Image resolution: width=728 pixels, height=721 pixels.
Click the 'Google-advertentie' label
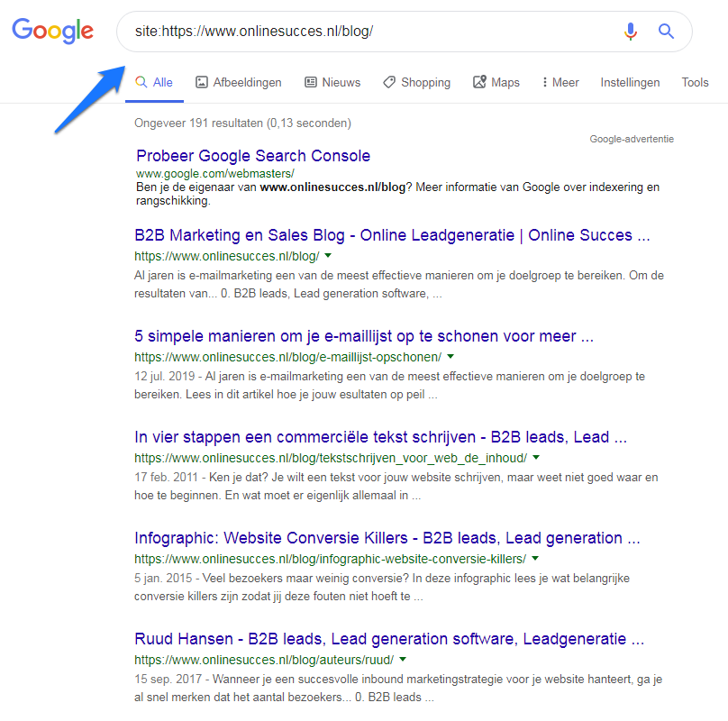(x=632, y=139)
